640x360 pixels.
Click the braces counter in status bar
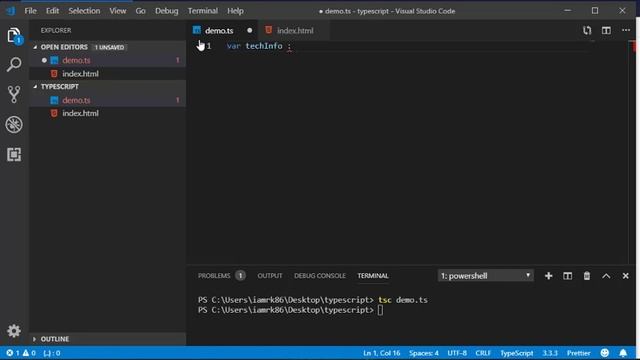click(52, 353)
